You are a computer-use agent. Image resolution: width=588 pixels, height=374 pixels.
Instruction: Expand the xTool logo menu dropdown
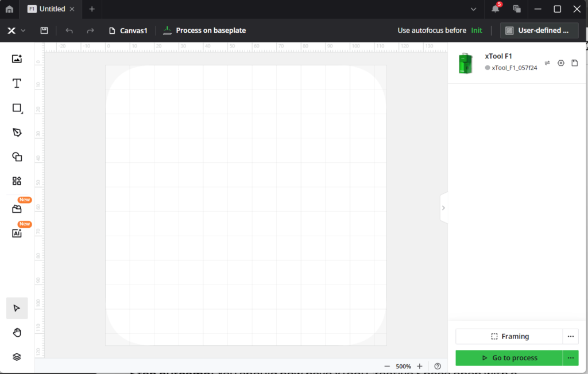point(16,30)
